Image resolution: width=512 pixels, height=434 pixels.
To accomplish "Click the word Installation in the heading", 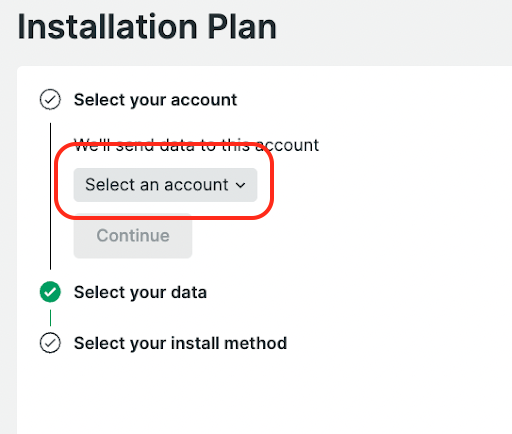I will tap(107, 27).
